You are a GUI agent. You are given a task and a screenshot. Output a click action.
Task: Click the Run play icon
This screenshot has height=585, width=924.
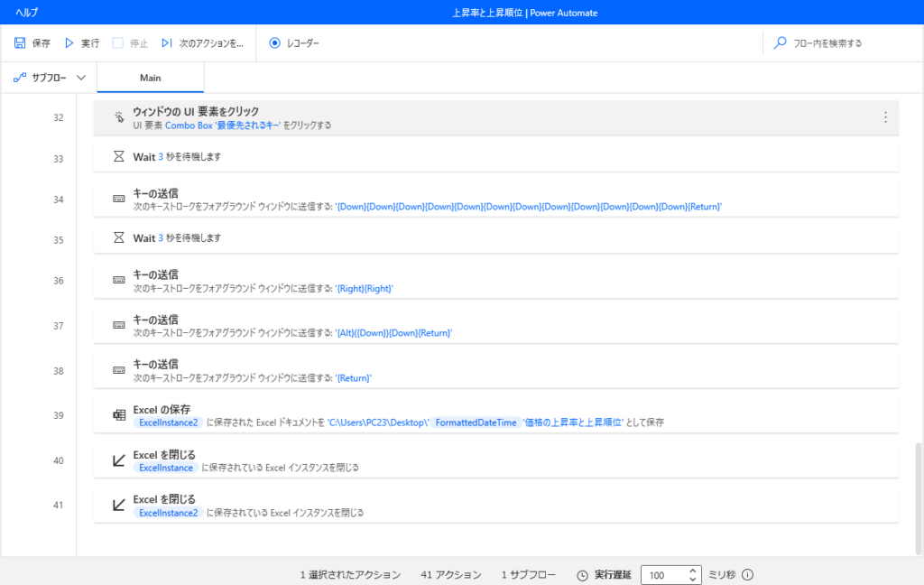tap(69, 43)
